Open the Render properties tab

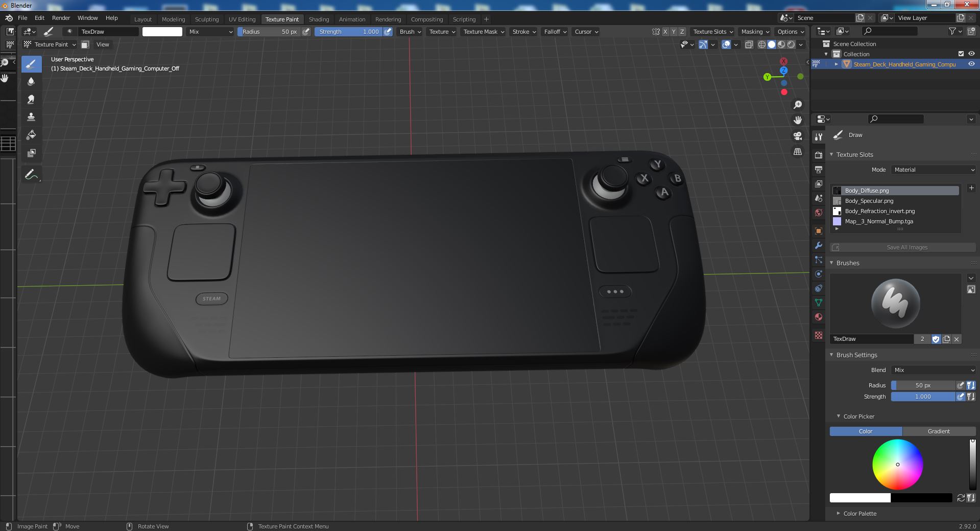(819, 155)
